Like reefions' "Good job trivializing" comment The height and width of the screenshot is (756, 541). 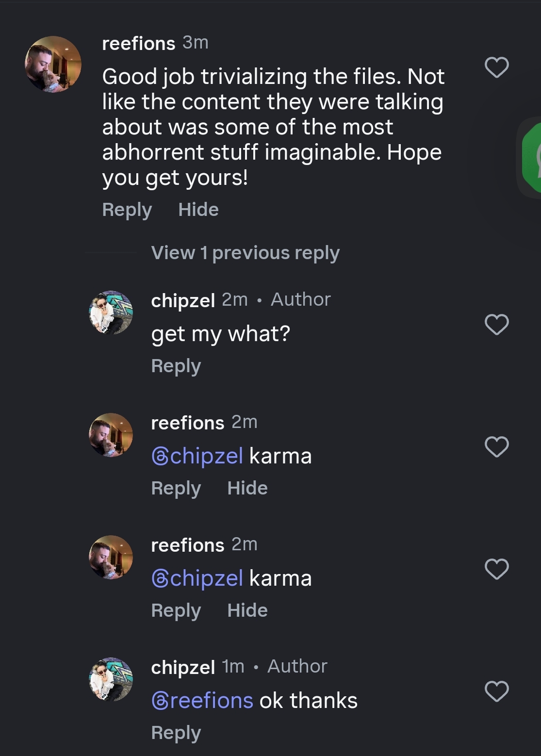496,67
